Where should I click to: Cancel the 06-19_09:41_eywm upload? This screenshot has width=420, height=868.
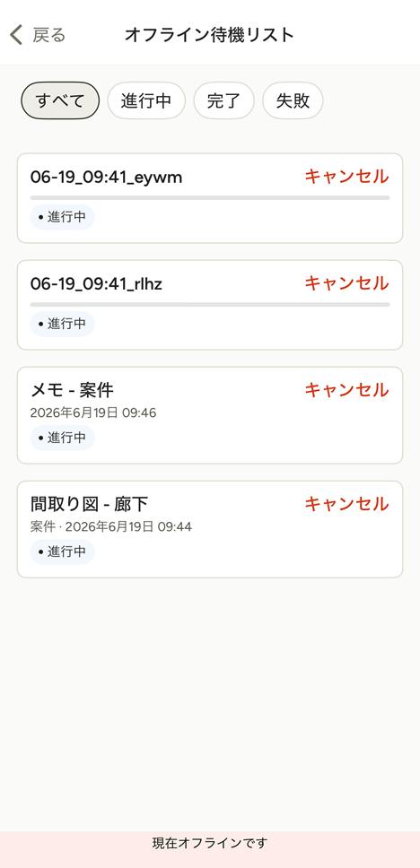coord(347,177)
